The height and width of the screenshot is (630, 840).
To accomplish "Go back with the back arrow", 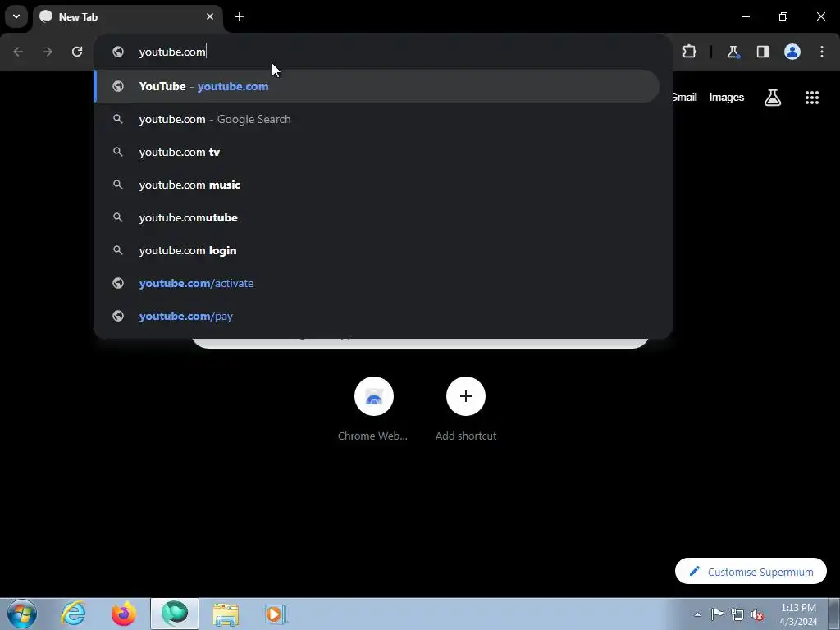I will 18,52.
